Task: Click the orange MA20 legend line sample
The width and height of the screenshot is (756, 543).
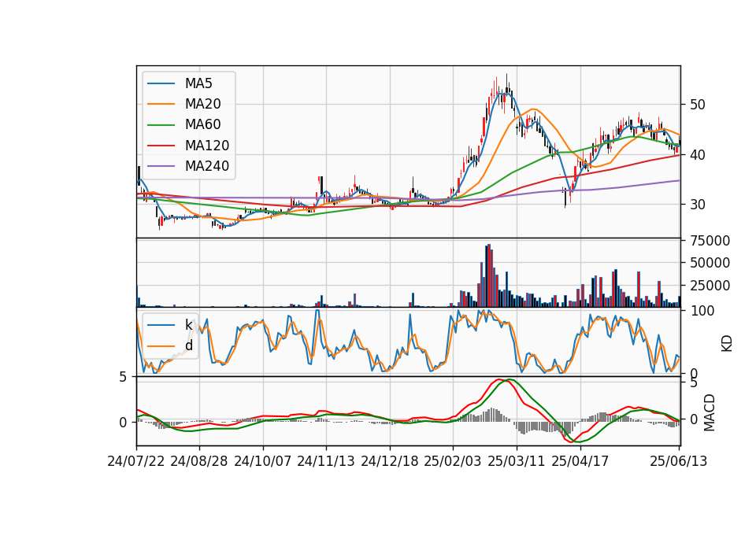Action: [161, 104]
